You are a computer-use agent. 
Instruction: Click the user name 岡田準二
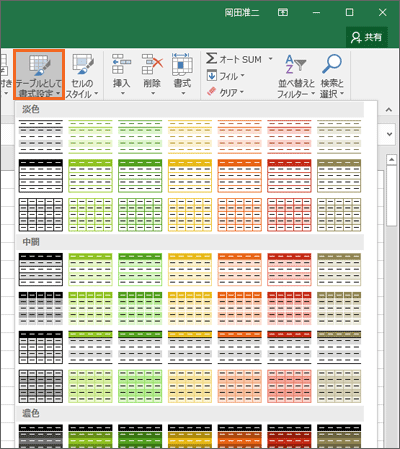tap(242, 13)
